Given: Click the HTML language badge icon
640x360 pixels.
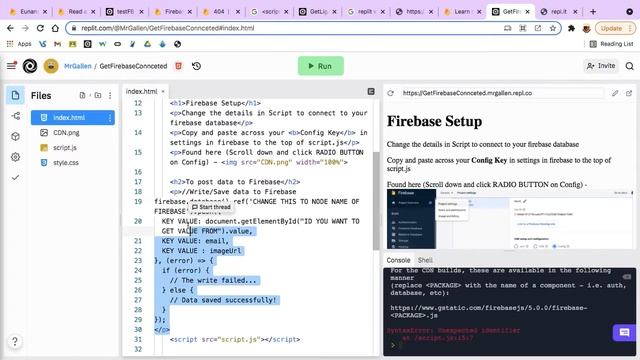Looking at the screenshot, I should click(x=178, y=66).
